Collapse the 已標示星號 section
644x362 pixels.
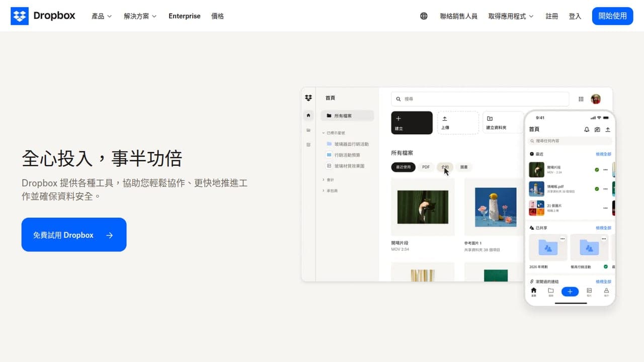(334, 133)
